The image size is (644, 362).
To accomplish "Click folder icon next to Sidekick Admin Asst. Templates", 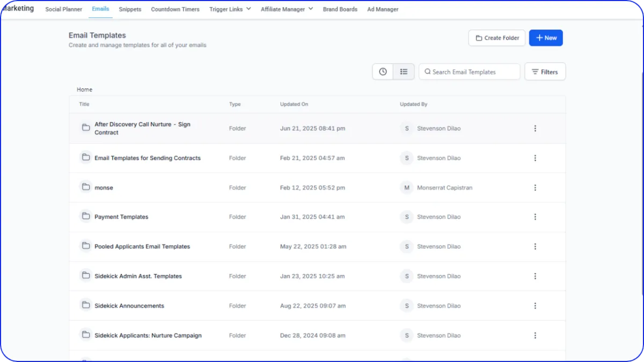I will click(85, 276).
